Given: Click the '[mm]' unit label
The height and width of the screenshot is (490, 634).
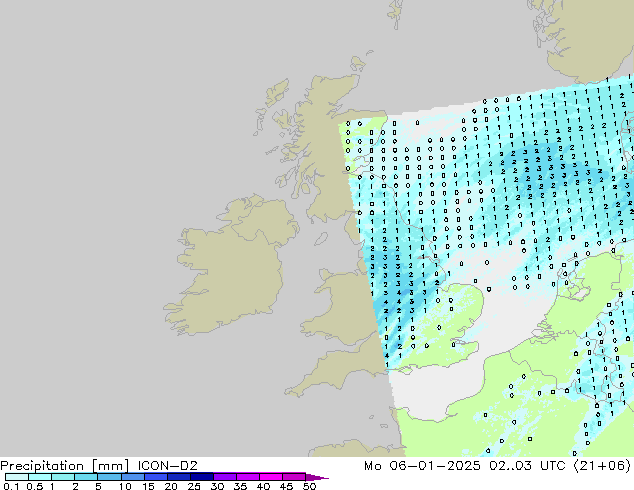Looking at the screenshot, I should 110,466.
